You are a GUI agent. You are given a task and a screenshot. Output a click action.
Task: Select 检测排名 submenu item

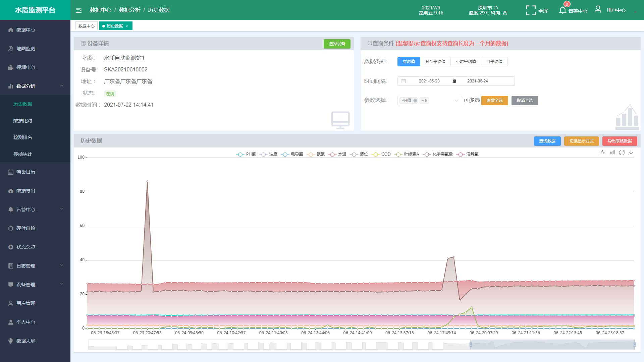tap(35, 137)
